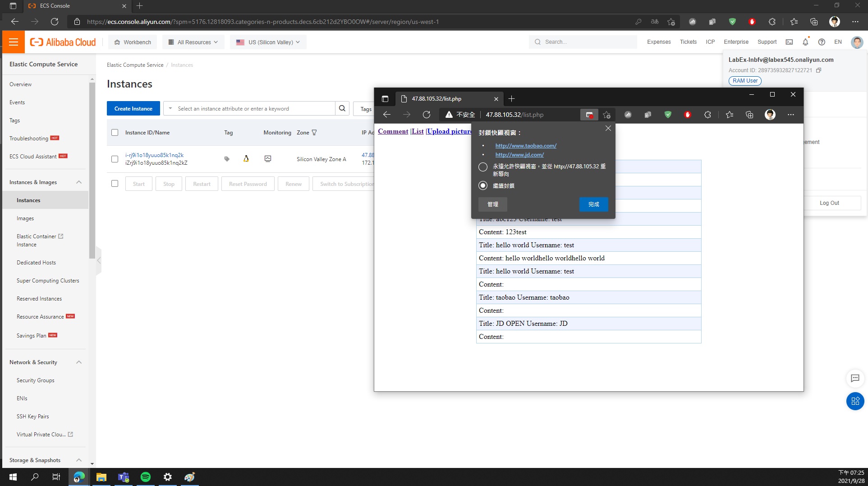
Task: Click the Zone column filter icon
Action: point(314,133)
